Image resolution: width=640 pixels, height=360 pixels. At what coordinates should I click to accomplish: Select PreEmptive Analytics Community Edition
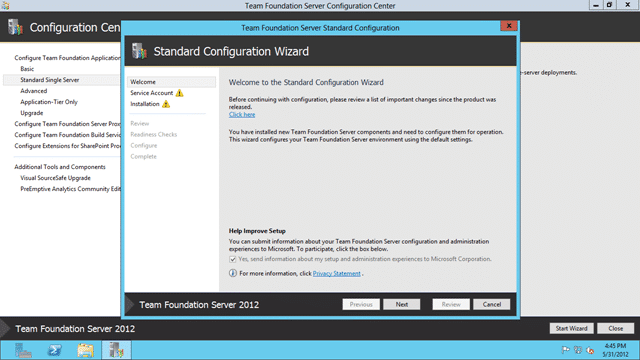click(70, 189)
